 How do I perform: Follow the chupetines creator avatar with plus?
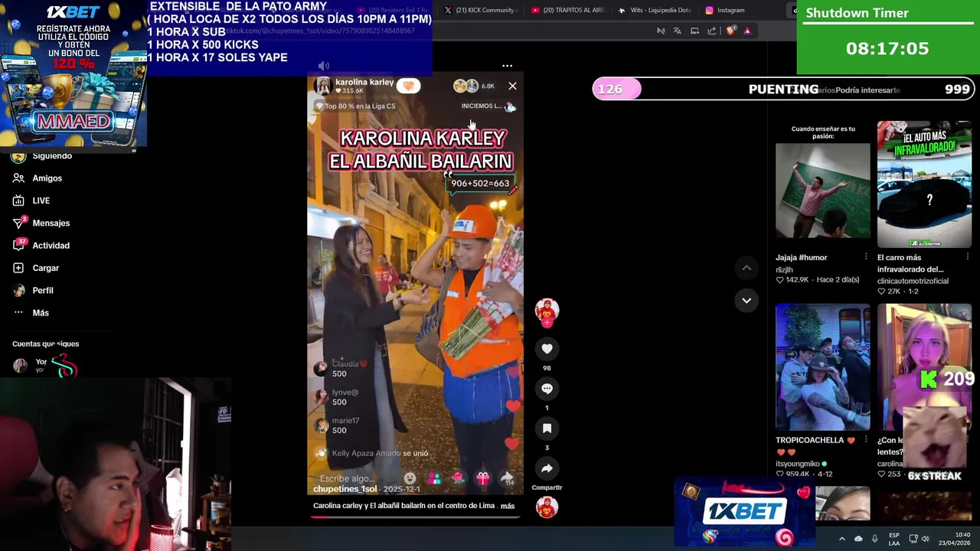[547, 311]
